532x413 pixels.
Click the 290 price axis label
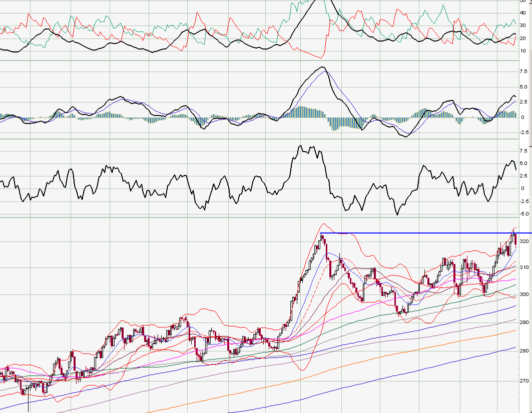coord(524,322)
